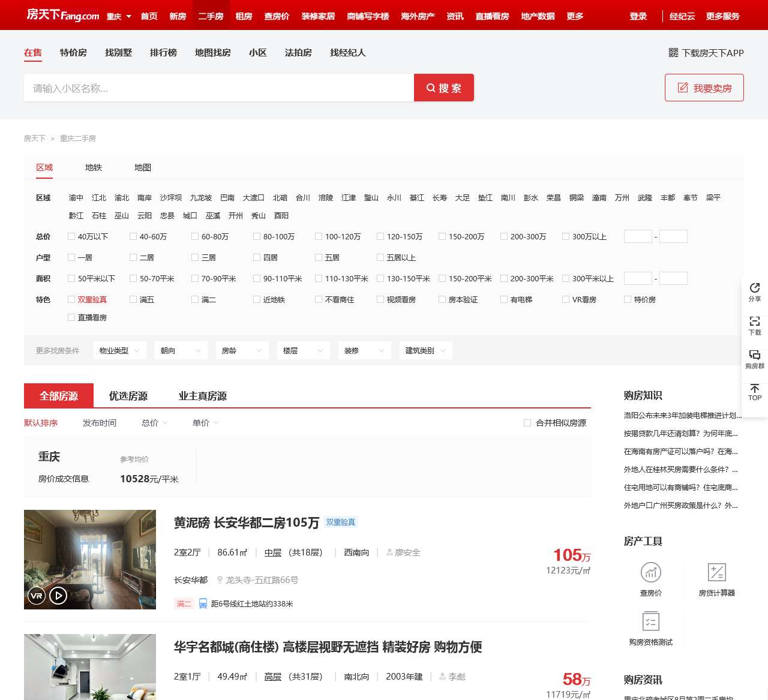Enable the 有电梯 elevator filter checkbox
Viewport: 768px width, 700px height.
(504, 299)
